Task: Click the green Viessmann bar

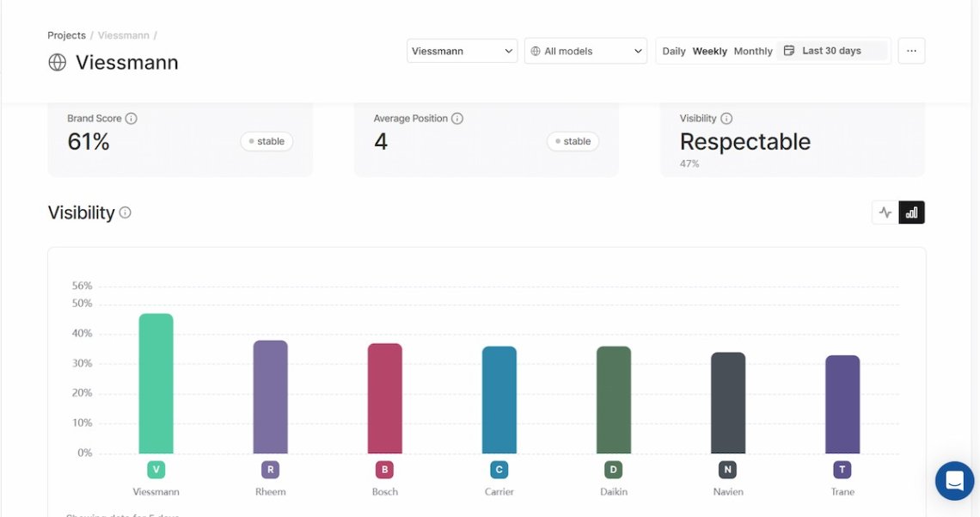Action: [156, 383]
